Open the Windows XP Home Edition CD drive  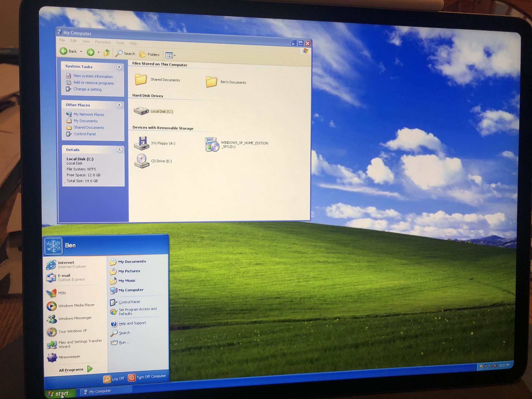click(212, 144)
